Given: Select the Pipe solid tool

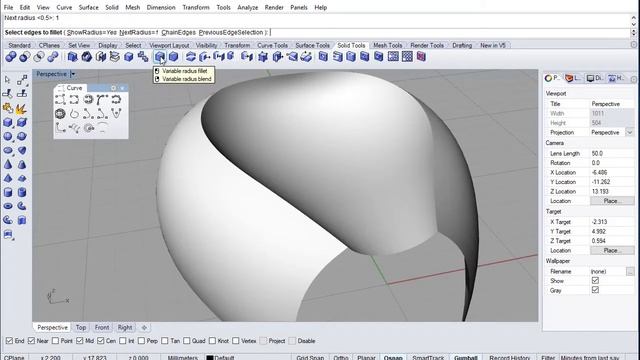Looking at the screenshot, I should tap(22, 206).
